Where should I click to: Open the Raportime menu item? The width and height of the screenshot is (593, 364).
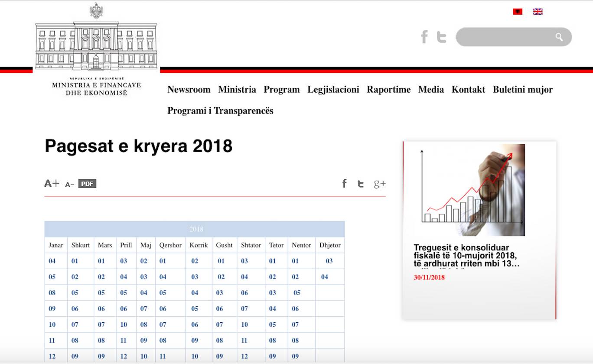click(x=388, y=90)
